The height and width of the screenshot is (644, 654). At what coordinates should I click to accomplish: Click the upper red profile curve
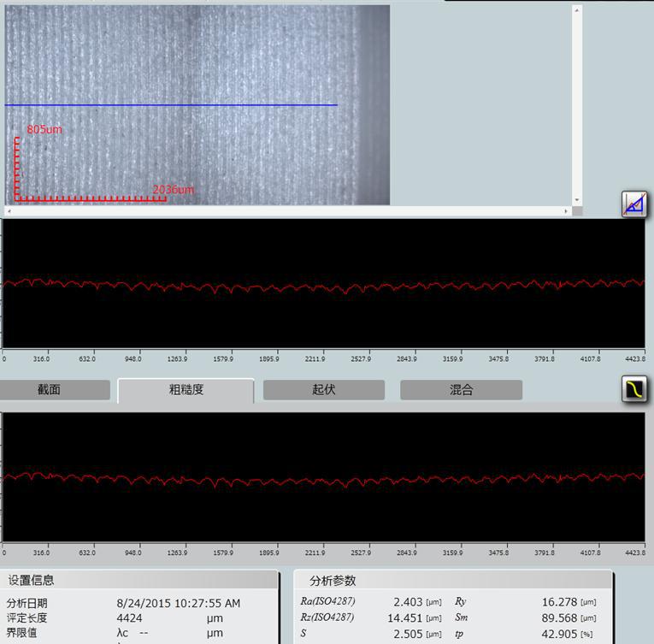pyautogui.click(x=323, y=285)
